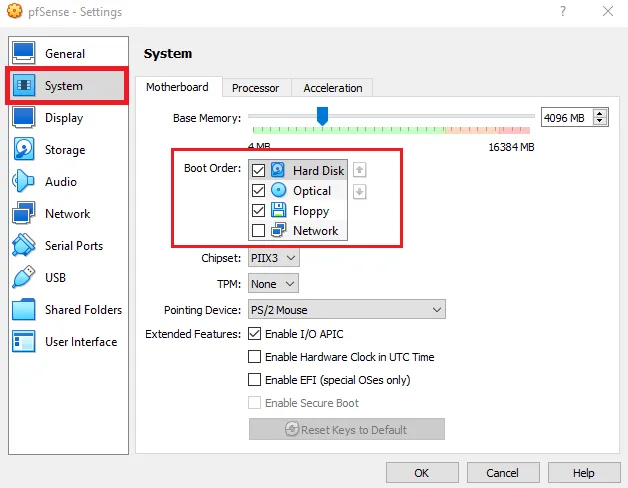Uncheck the Floppy boot checkbox

[x=258, y=210]
